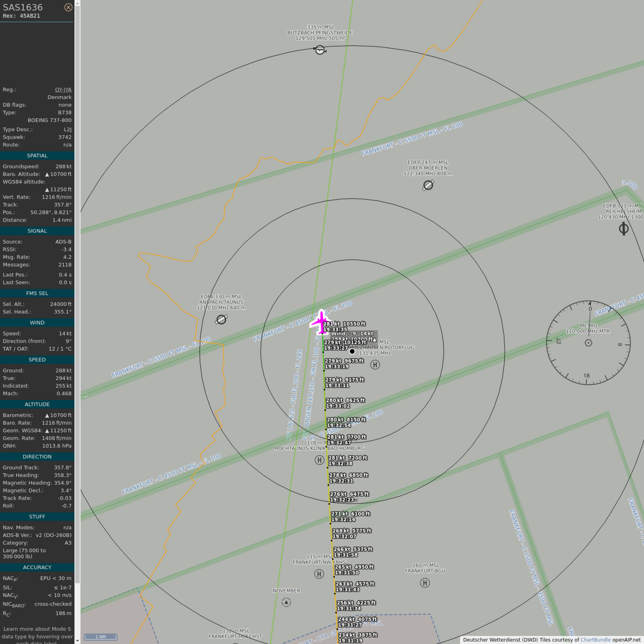
Task: Select the Butzbach-Pfingstweide glider airfield symbol
Action: (320, 50)
